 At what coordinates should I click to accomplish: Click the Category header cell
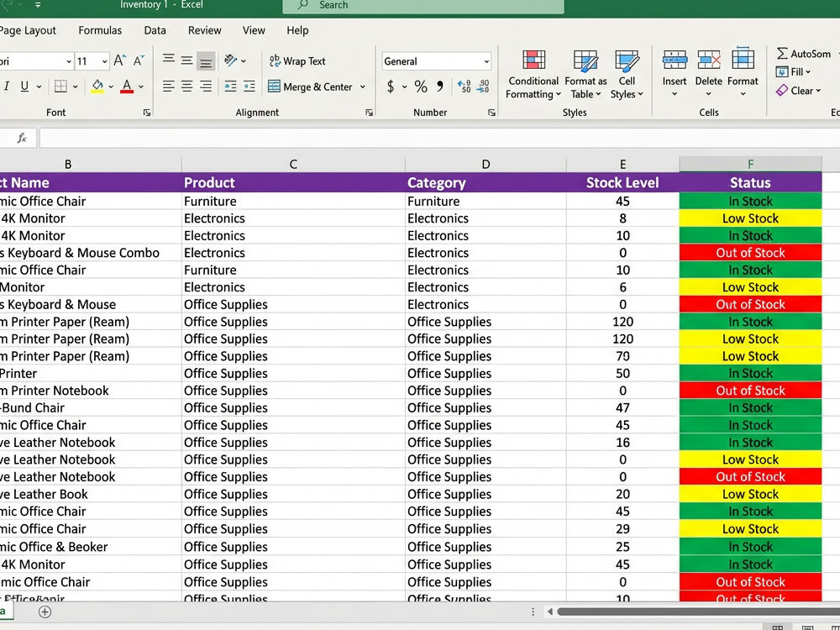click(x=486, y=182)
